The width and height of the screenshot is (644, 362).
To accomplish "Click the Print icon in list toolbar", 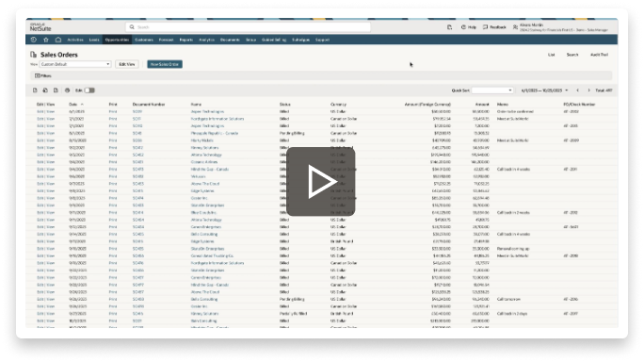I will 68,90.
